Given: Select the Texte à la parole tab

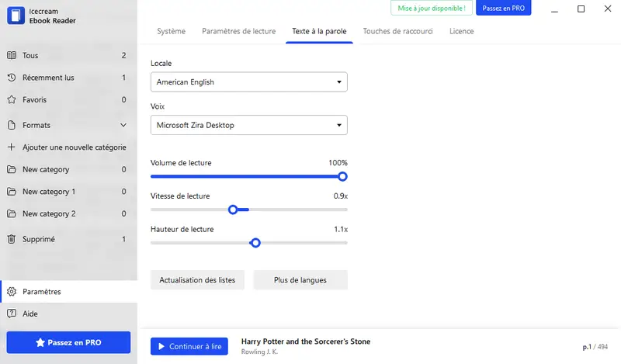Looking at the screenshot, I should click(319, 31).
